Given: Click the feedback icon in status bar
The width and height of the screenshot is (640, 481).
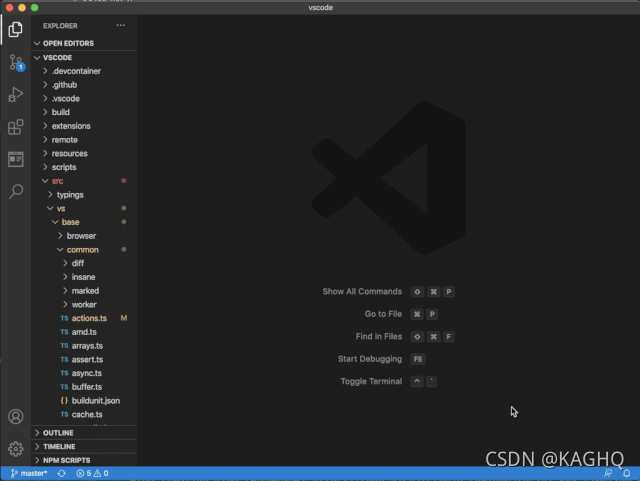Looking at the screenshot, I should (x=608, y=473).
